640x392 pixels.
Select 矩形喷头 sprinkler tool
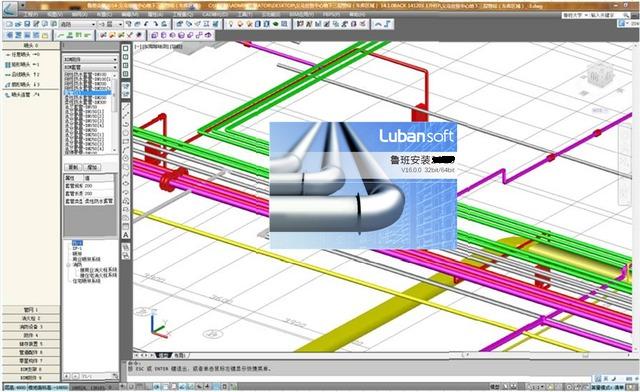tap(22, 65)
